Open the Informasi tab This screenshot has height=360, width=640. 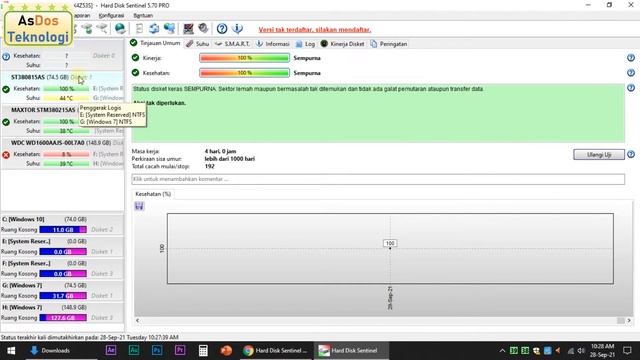pos(273,44)
